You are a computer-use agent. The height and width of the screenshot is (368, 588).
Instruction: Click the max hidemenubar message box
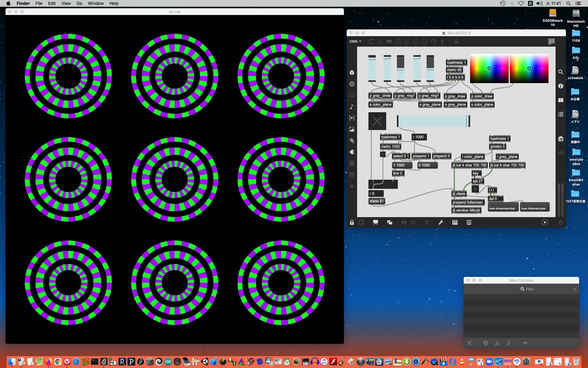[x=534, y=207]
